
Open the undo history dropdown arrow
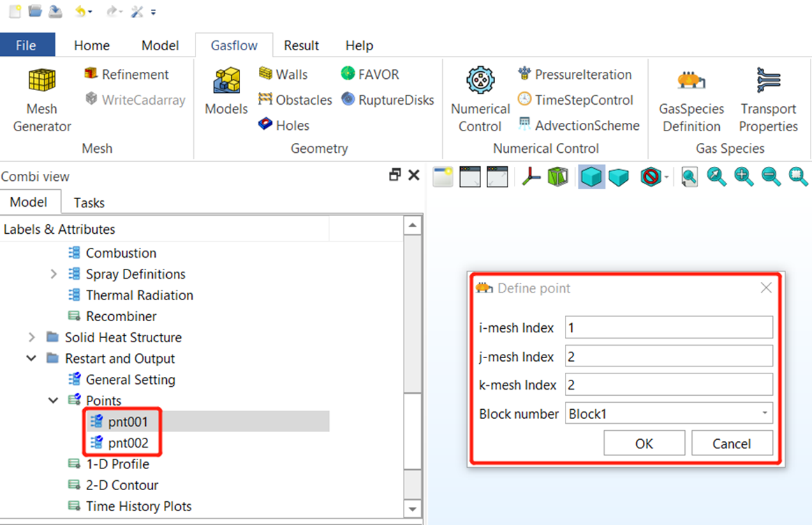click(90, 12)
